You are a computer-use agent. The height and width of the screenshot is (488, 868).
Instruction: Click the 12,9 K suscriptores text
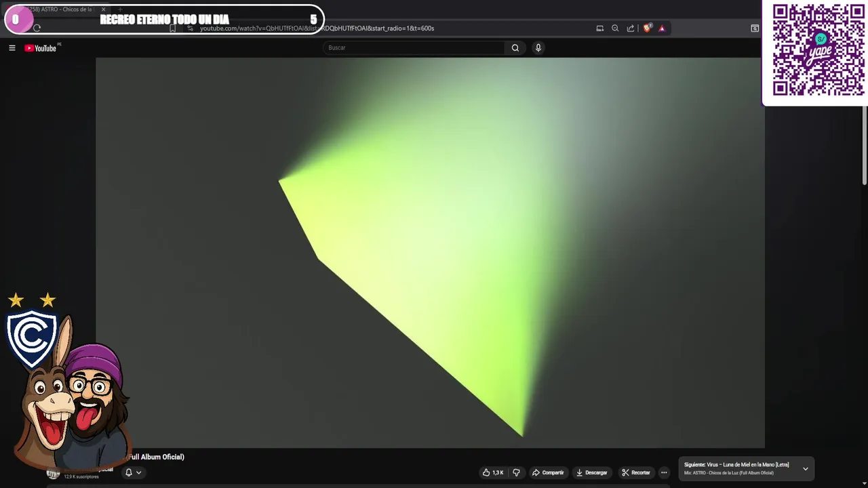tap(81, 476)
